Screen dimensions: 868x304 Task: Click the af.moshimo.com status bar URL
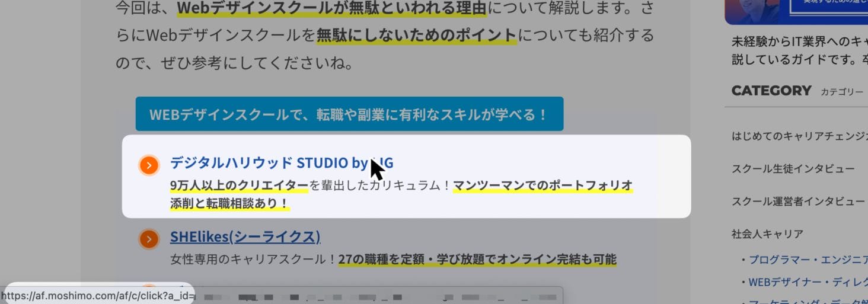[x=98, y=294]
